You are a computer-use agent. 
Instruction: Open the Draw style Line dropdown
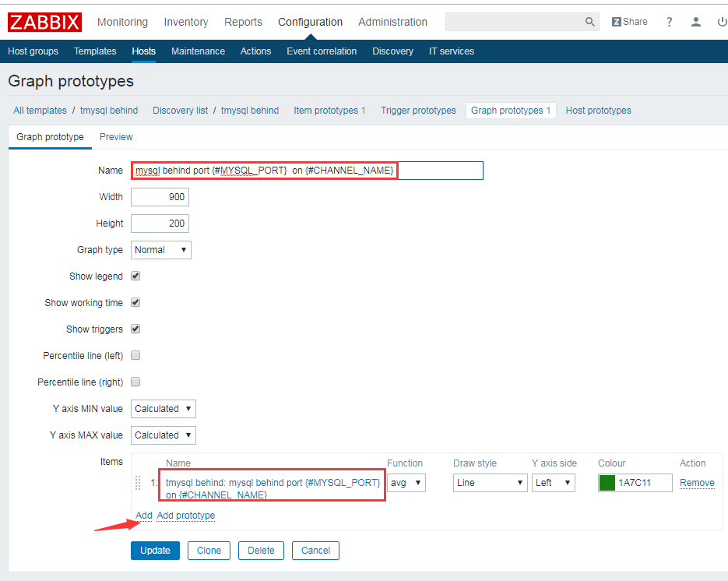[491, 483]
